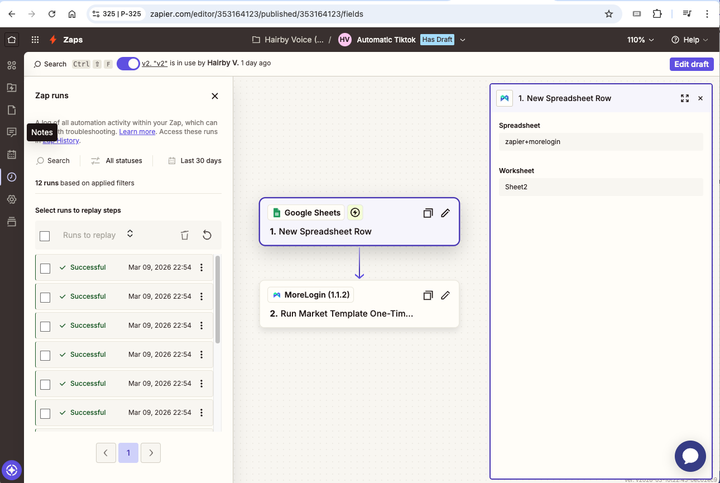Click the trigger status icon beside Google Sheets

355,213
